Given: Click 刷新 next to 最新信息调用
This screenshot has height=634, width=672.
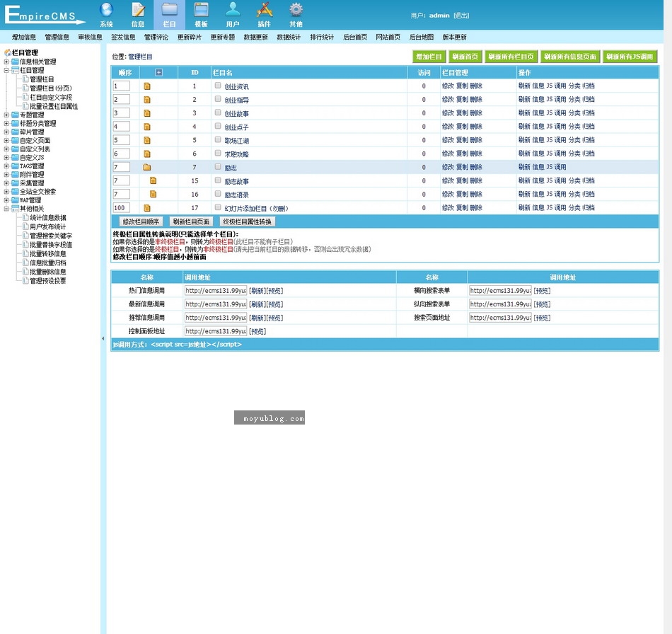Looking at the screenshot, I should 257,304.
